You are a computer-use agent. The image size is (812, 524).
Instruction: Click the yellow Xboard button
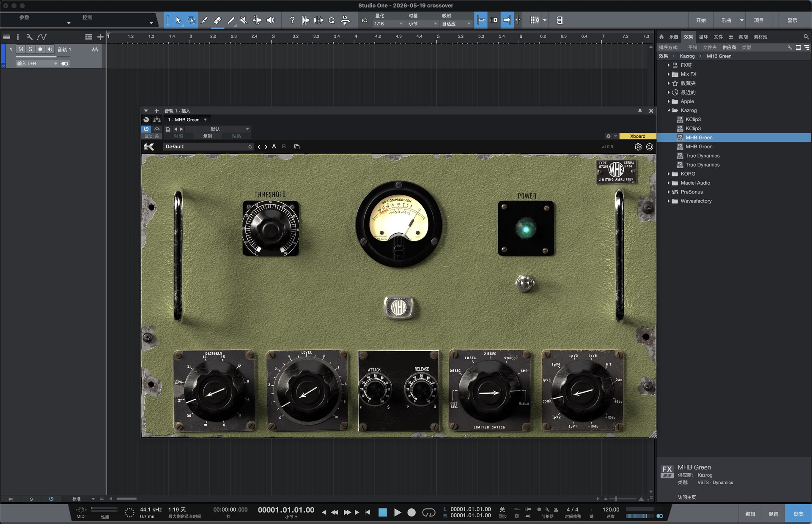point(638,136)
